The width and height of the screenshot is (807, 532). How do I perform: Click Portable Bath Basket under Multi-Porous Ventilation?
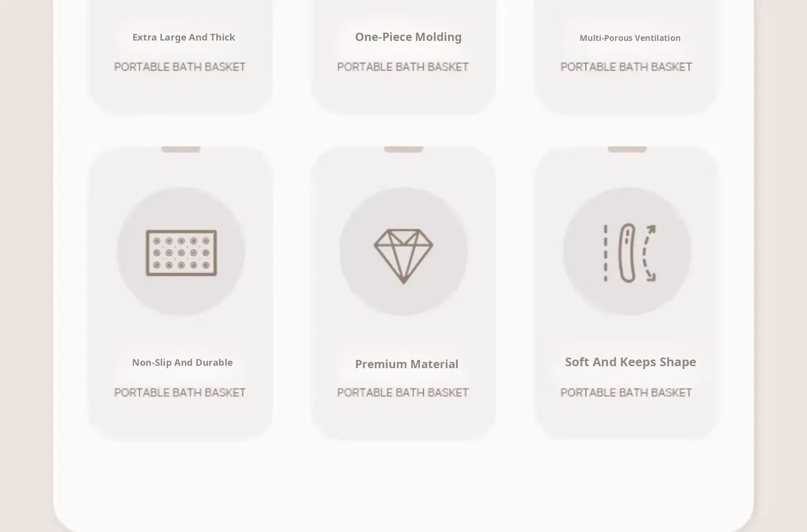point(626,67)
